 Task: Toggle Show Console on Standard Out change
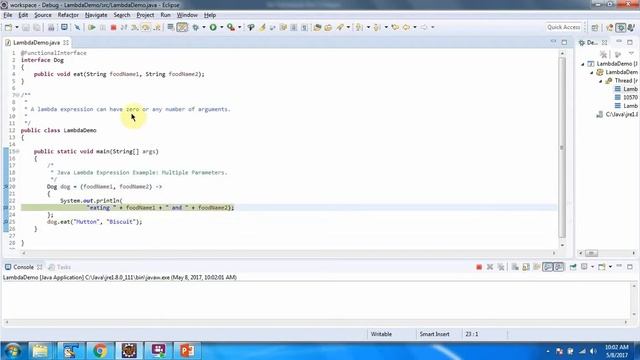548,267
